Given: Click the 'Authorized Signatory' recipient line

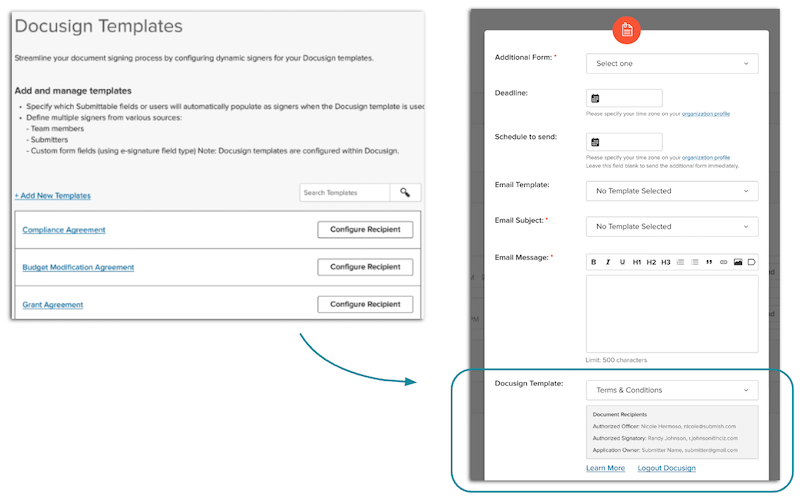Looking at the screenshot, I should (x=665, y=438).
